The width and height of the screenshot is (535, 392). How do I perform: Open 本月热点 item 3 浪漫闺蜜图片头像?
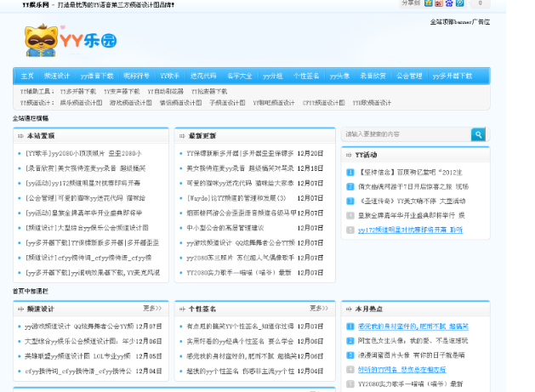coord(412,355)
